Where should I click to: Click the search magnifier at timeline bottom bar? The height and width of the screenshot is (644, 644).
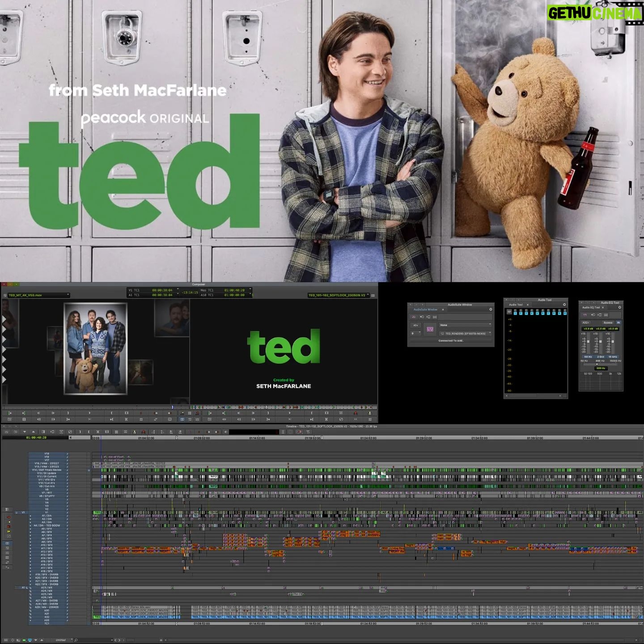76,640
